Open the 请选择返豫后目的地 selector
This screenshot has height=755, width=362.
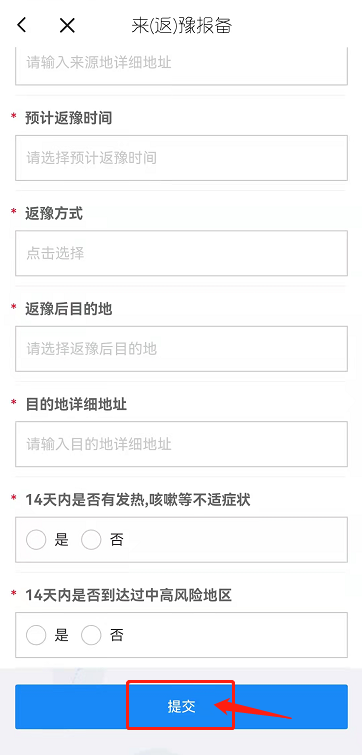pyautogui.click(x=181, y=349)
